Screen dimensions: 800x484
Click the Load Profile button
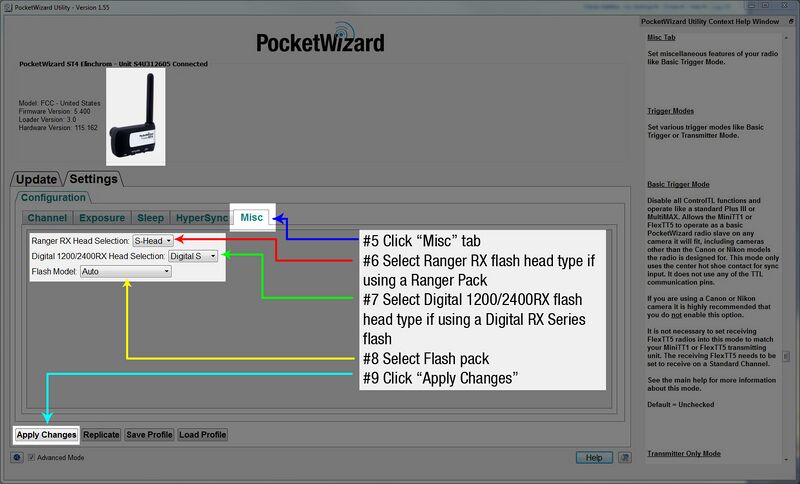203,435
